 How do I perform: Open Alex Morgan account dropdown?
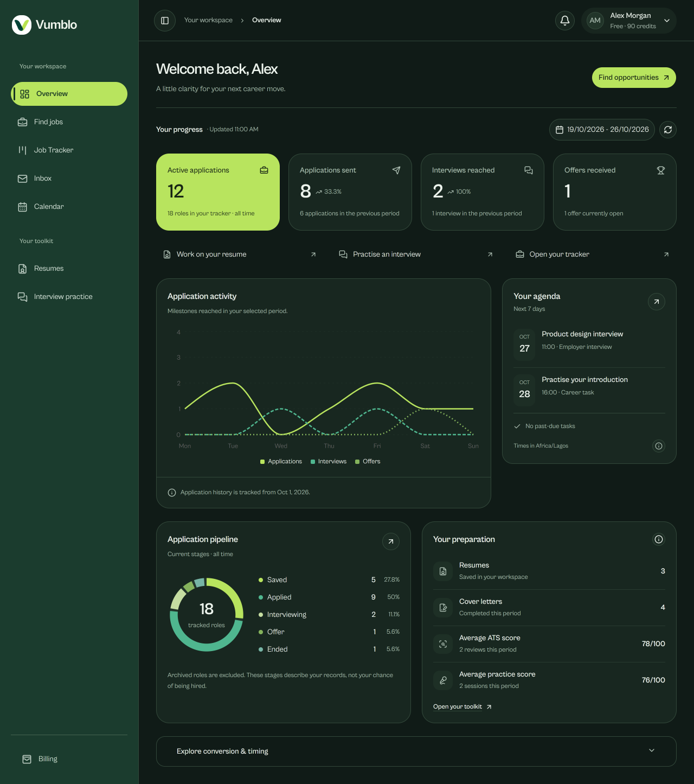(629, 21)
